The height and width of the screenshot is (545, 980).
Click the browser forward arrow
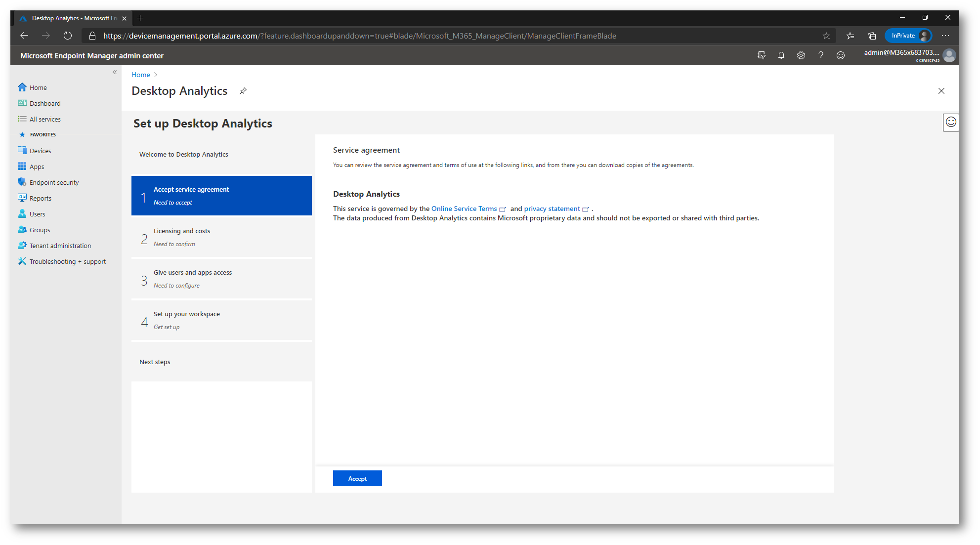46,36
